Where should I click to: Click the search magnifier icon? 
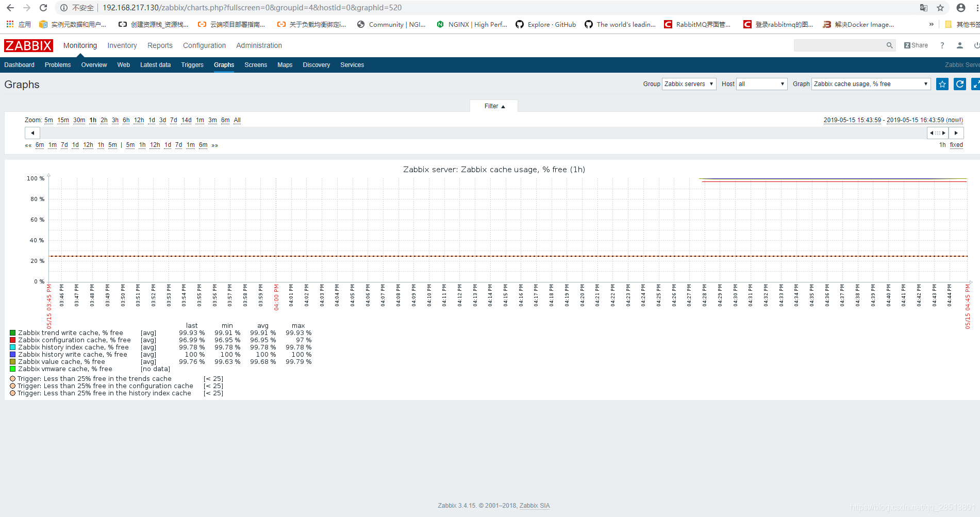[889, 45]
